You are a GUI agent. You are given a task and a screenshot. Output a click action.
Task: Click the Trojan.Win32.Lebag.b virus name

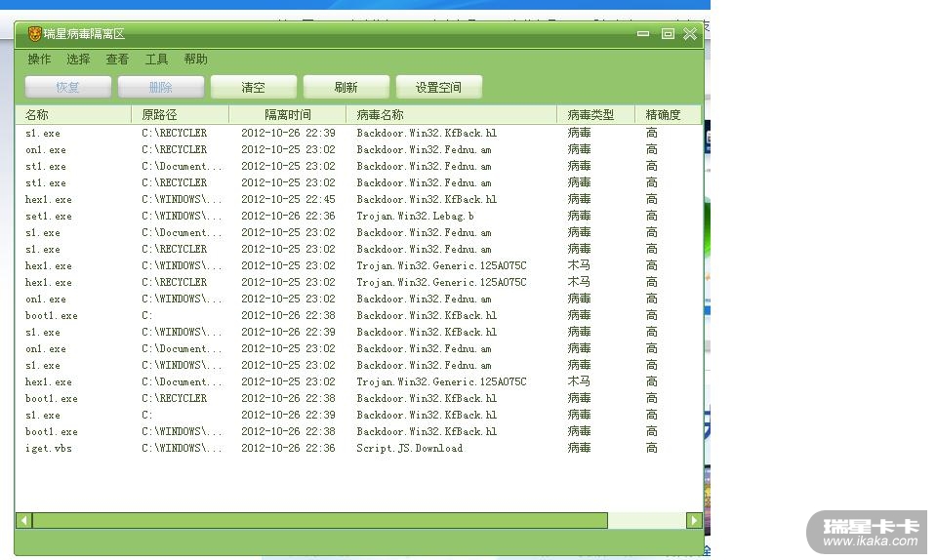pyautogui.click(x=415, y=217)
